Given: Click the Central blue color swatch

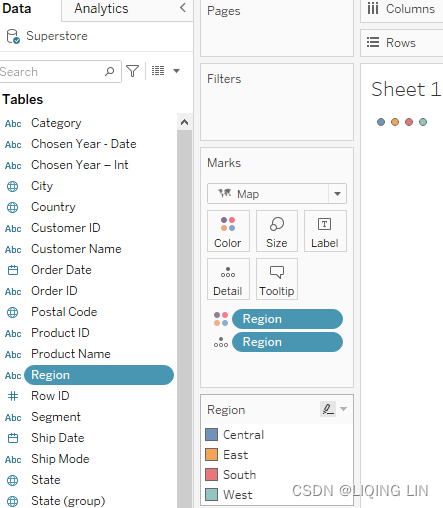Looking at the screenshot, I should click(211, 435).
